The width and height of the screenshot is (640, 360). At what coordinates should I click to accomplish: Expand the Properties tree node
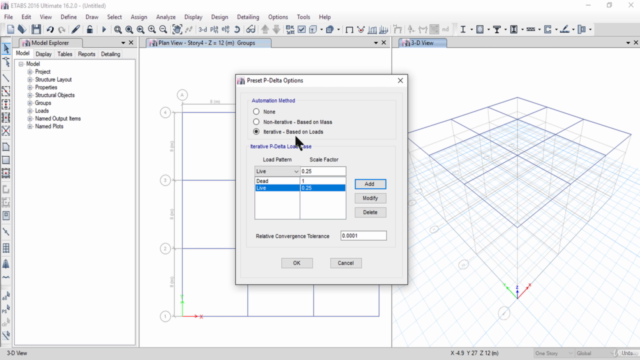30,87
